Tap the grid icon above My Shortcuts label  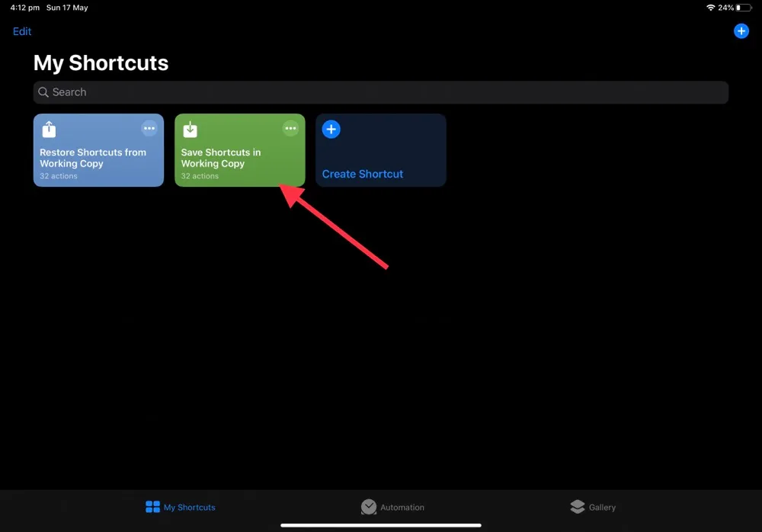[x=154, y=506]
